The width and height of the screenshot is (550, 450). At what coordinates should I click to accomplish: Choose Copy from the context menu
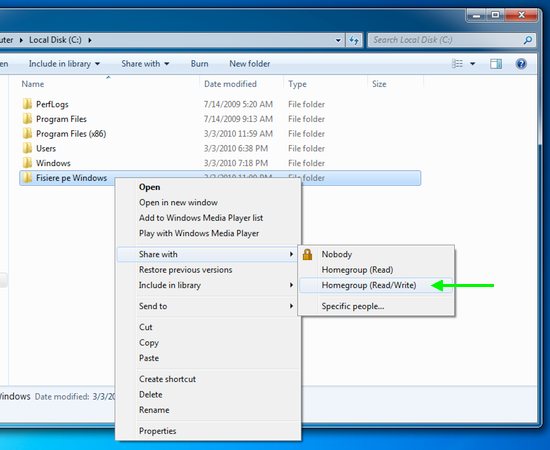(x=208, y=343)
